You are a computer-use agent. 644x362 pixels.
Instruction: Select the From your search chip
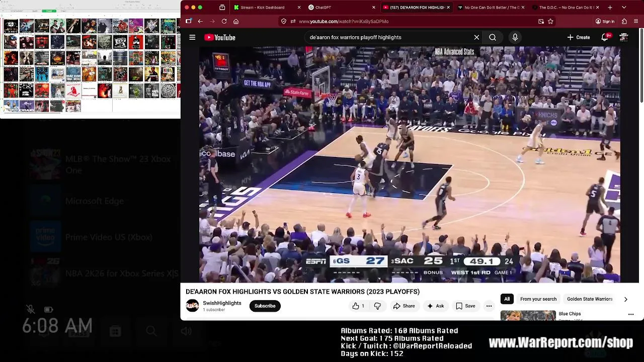point(538,299)
